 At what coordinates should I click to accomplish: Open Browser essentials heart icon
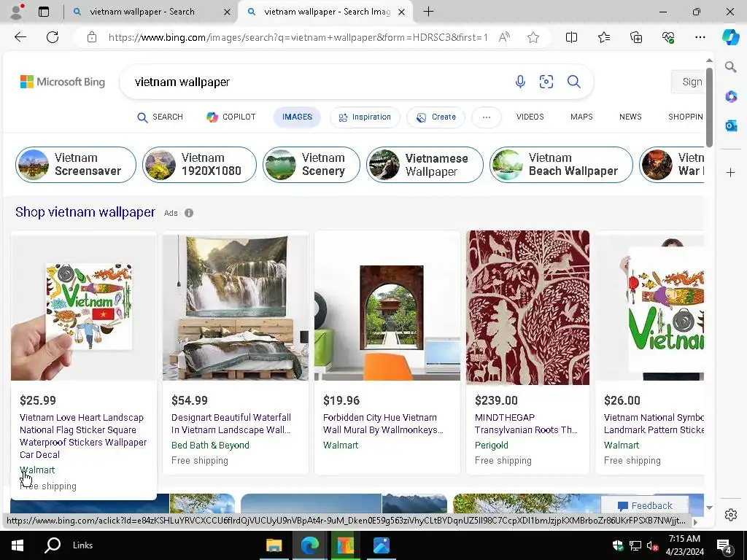668,37
